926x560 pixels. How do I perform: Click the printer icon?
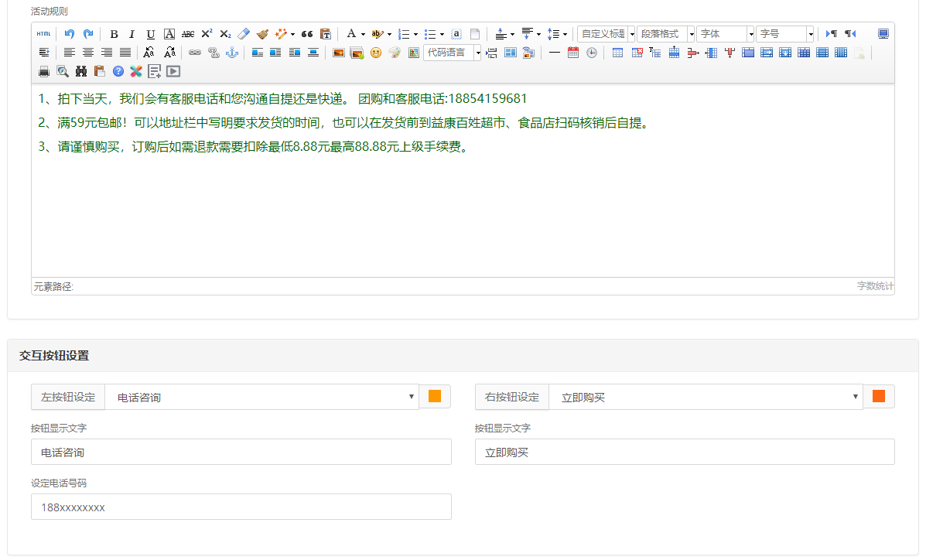[43, 71]
